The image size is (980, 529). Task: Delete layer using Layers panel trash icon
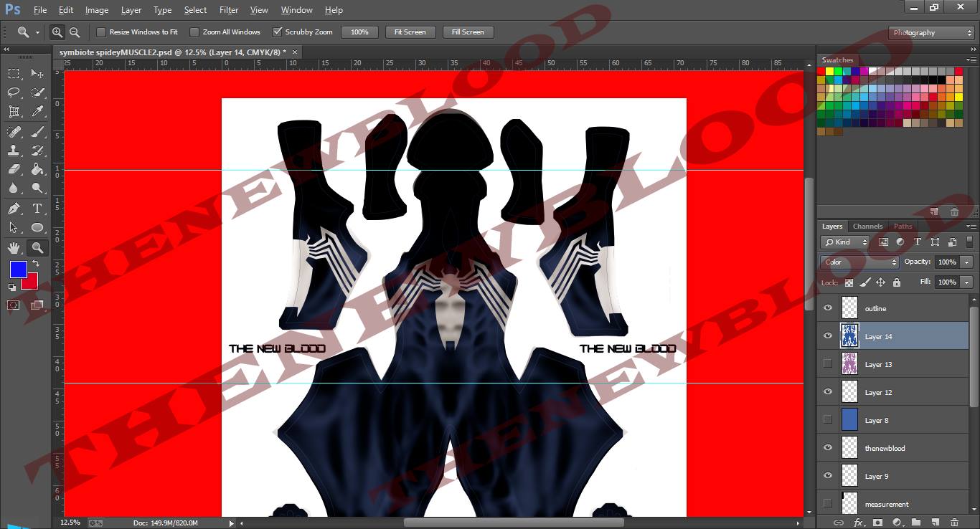point(954,523)
